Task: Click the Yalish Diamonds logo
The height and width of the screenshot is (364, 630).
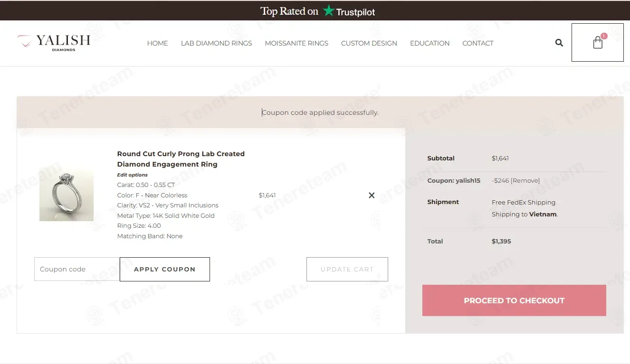Action: click(x=53, y=43)
